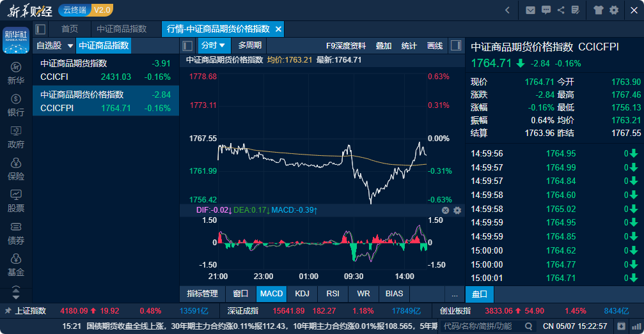
Task: Switch to the 中证商品指数 top tab
Action: (x=122, y=29)
